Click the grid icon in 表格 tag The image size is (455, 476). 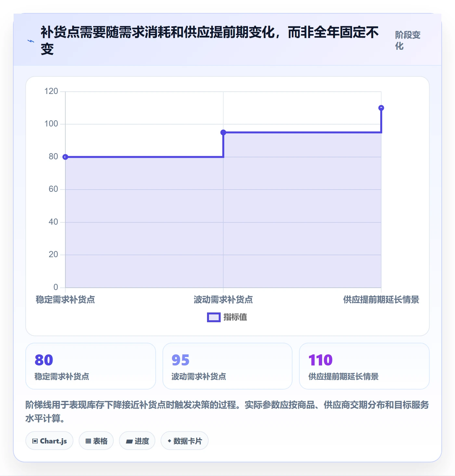(88, 441)
